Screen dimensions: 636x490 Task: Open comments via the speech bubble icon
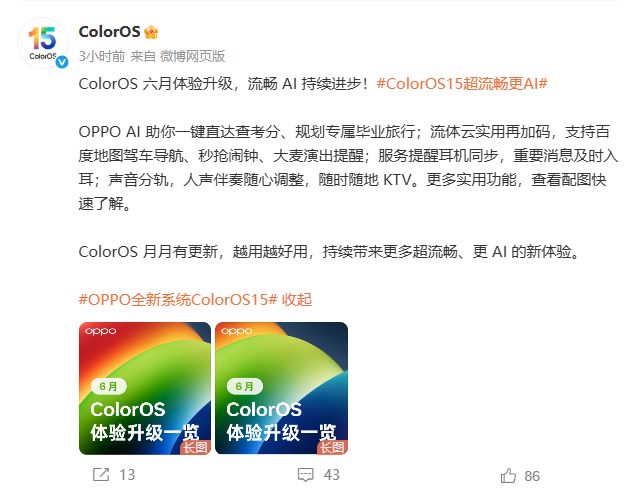pyautogui.click(x=305, y=475)
